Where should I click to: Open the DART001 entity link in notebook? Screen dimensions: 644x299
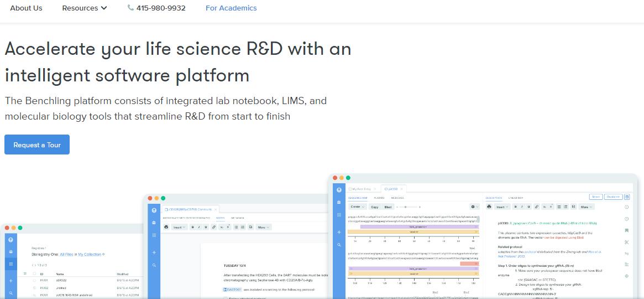233,290
